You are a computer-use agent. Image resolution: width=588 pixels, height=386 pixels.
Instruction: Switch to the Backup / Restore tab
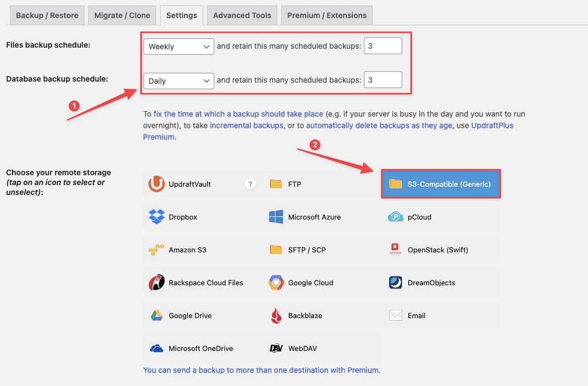point(47,15)
